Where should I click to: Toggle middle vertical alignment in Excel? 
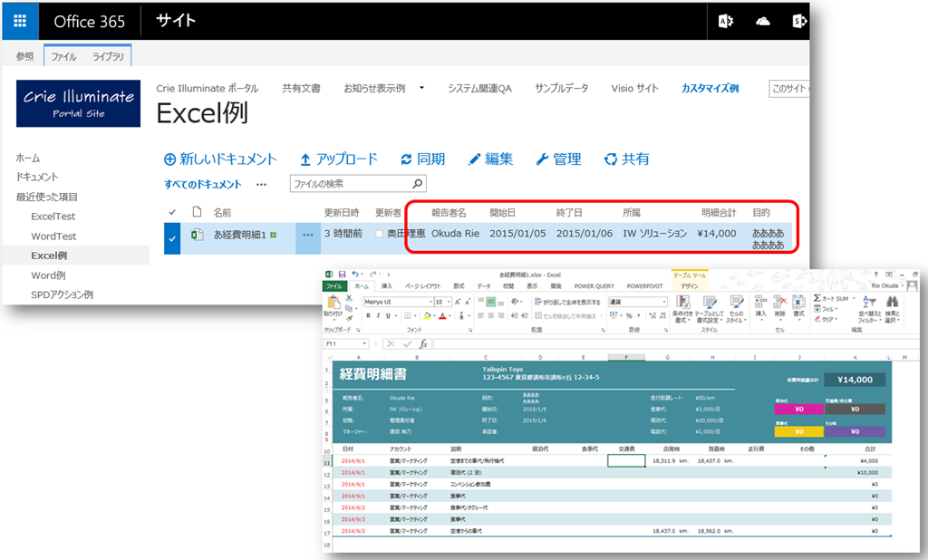(490, 302)
